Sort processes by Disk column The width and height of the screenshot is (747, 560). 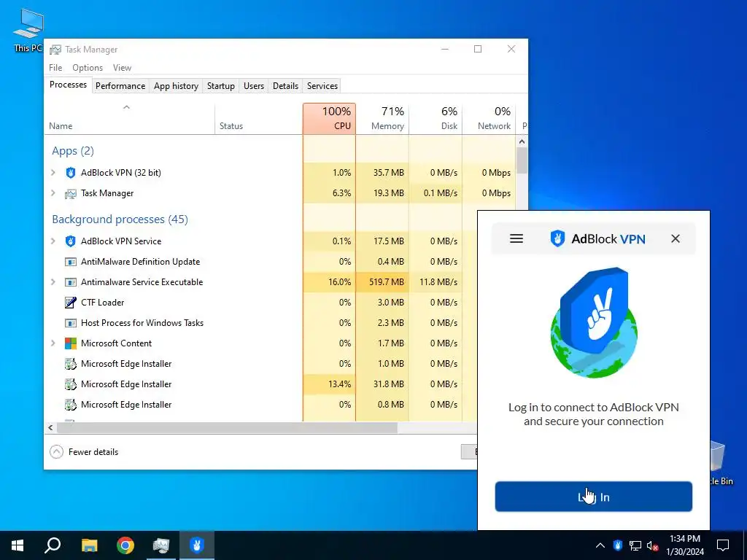pyautogui.click(x=436, y=119)
